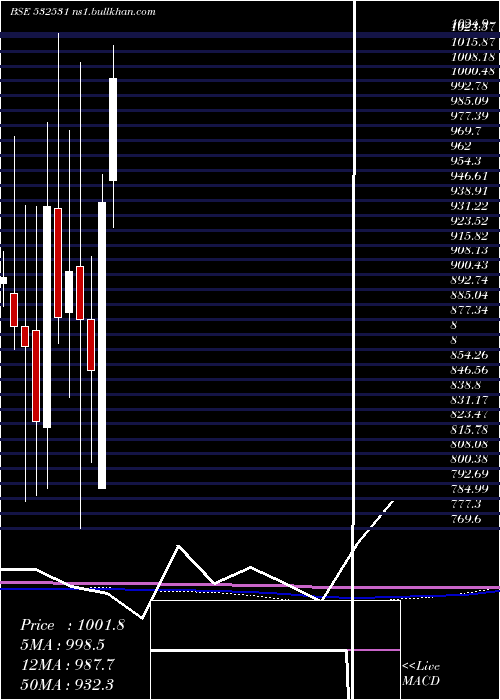Click the 846.56 price axis label
This screenshot has width=500, height=700.
click(469, 369)
